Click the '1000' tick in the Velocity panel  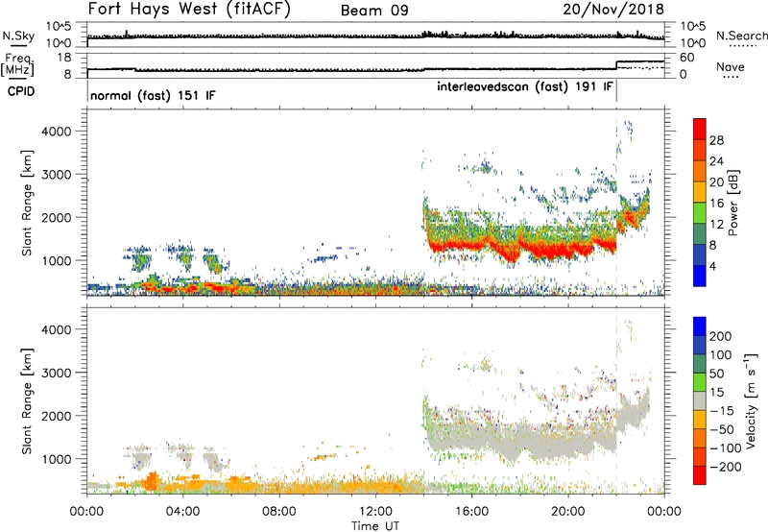tap(57, 459)
